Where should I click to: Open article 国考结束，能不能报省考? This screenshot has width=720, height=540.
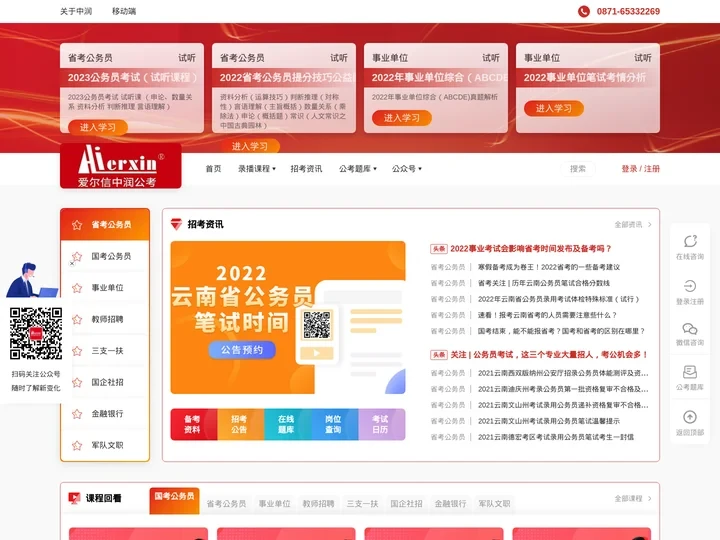561,331
